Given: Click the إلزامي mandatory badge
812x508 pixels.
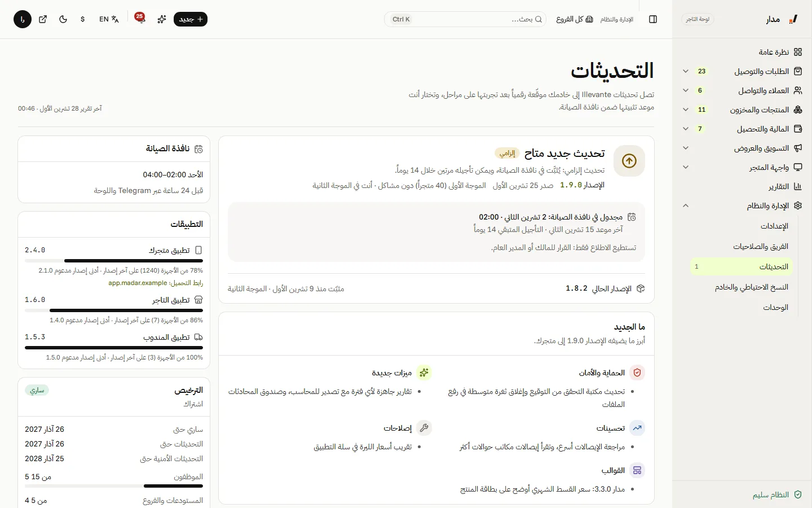Looking at the screenshot, I should pyautogui.click(x=507, y=154).
